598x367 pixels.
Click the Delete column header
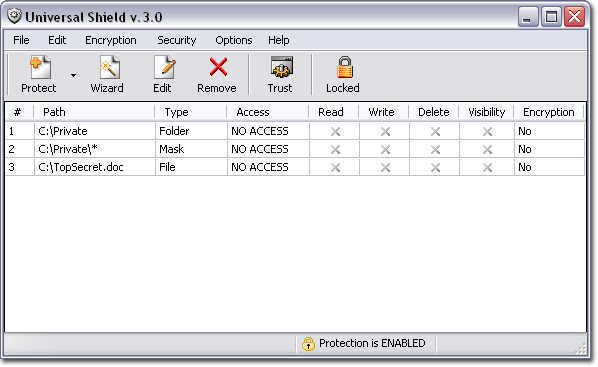(434, 112)
